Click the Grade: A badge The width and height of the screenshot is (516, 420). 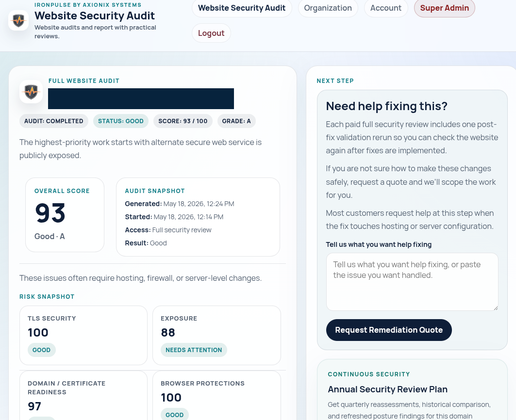236,121
